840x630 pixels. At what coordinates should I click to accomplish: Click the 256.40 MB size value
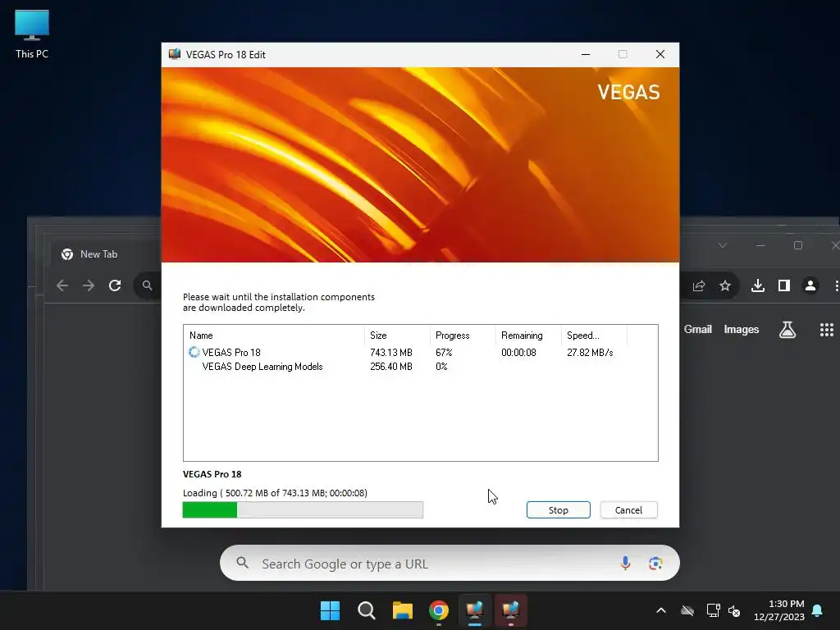click(391, 367)
